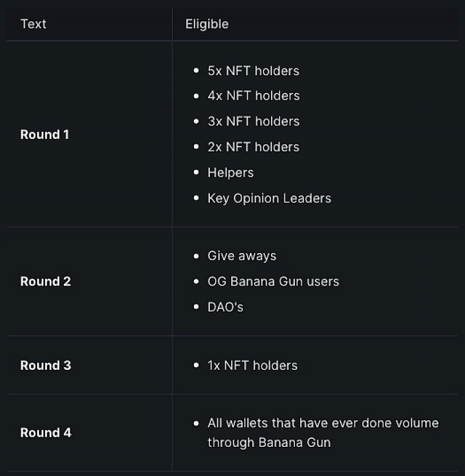Image resolution: width=465 pixels, height=476 pixels.
Task: Select the 'Round 4' row label
Action: coord(46,433)
